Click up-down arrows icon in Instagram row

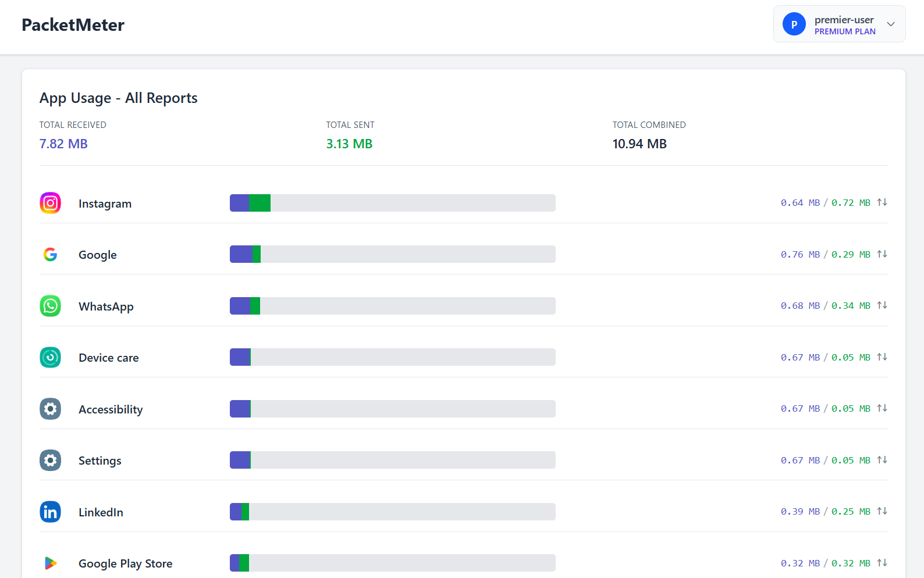tap(882, 202)
